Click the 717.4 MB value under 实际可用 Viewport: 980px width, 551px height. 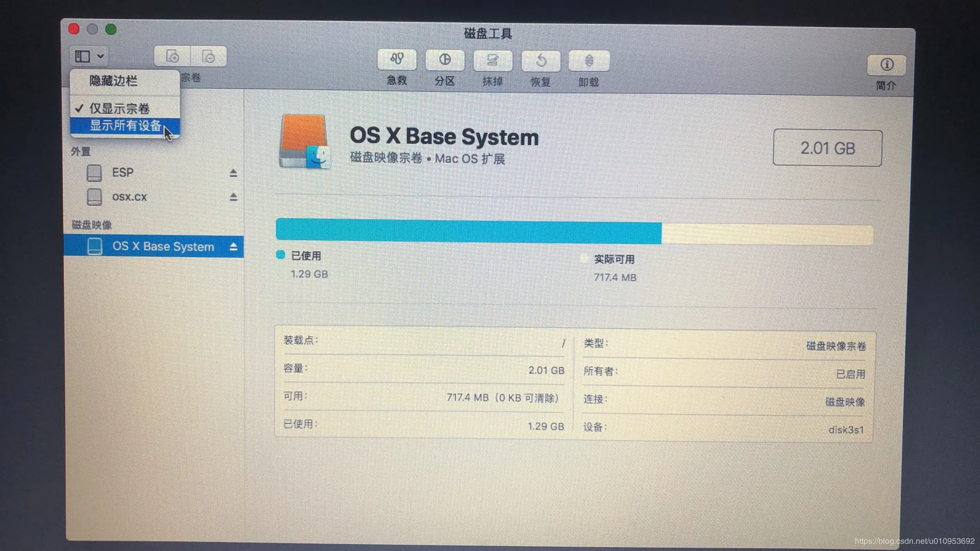point(615,278)
